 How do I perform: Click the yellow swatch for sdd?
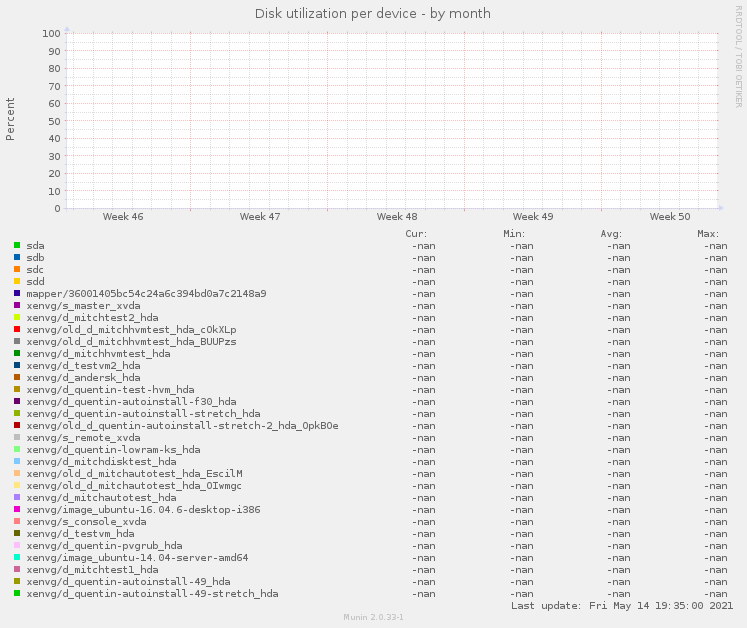point(17,281)
